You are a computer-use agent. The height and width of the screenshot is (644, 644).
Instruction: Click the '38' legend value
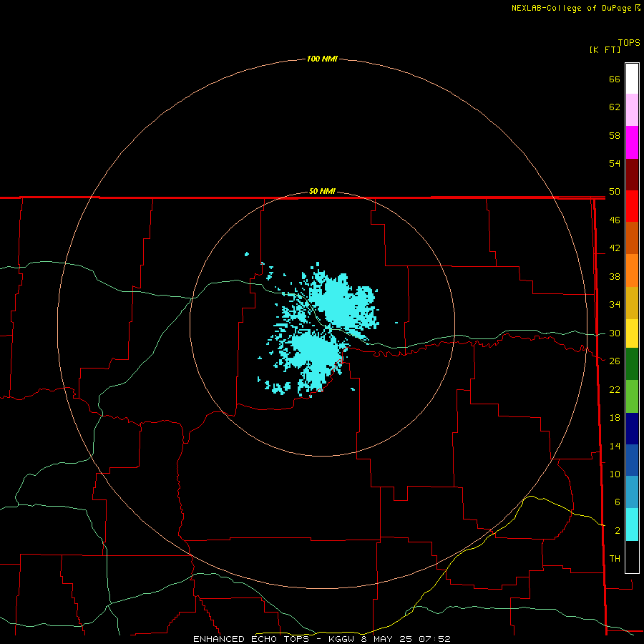615,277
